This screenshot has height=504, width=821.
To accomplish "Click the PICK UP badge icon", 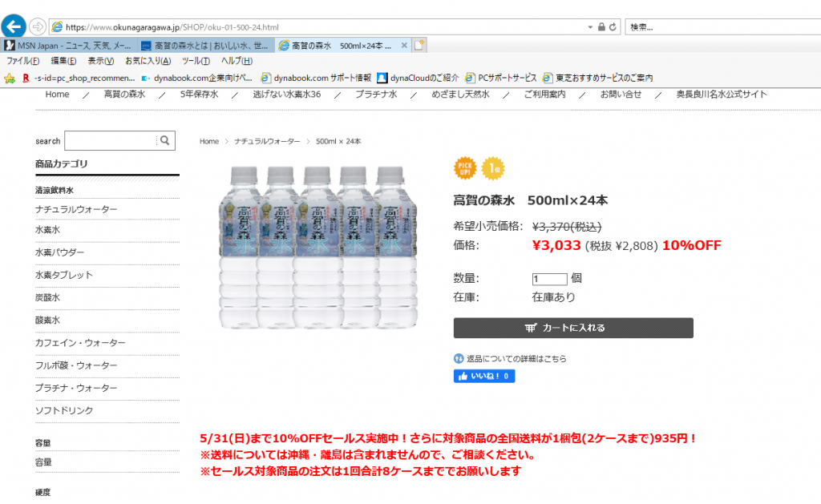I will (x=465, y=168).
